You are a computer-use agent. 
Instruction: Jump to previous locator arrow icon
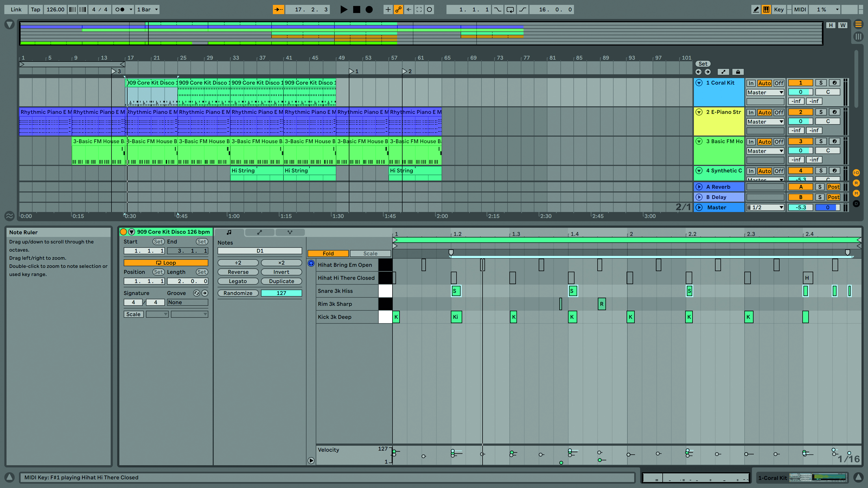pyautogui.click(x=698, y=72)
